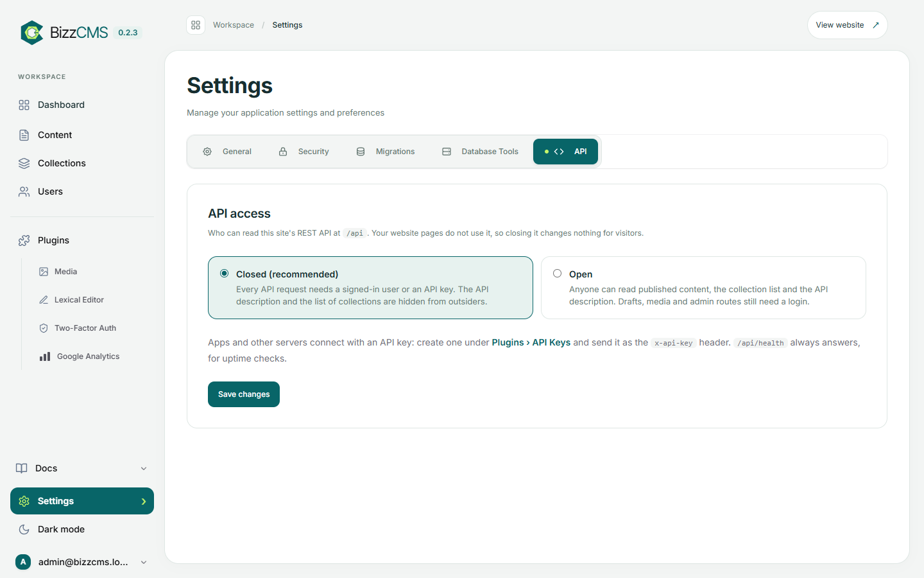Screen dimensions: 924x578
Task: Select the API tab
Action: tap(565, 152)
